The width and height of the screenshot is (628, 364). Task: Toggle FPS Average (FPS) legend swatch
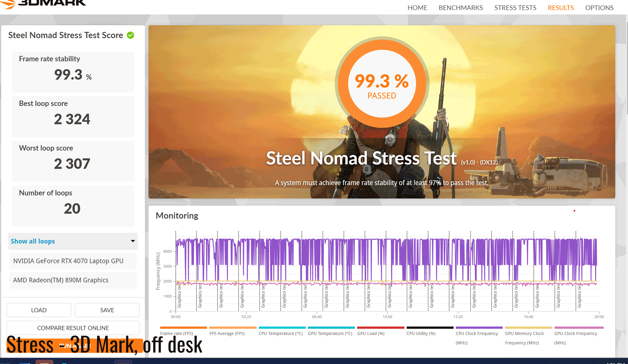pyautogui.click(x=233, y=328)
